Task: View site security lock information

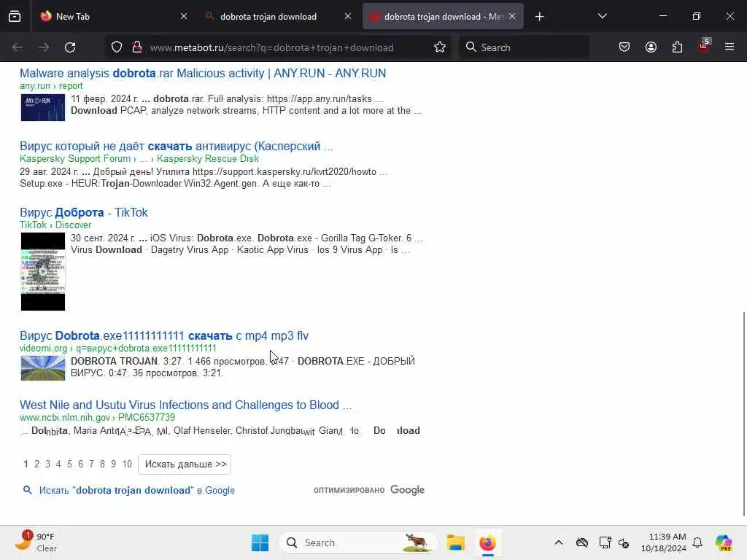Action: tap(137, 47)
